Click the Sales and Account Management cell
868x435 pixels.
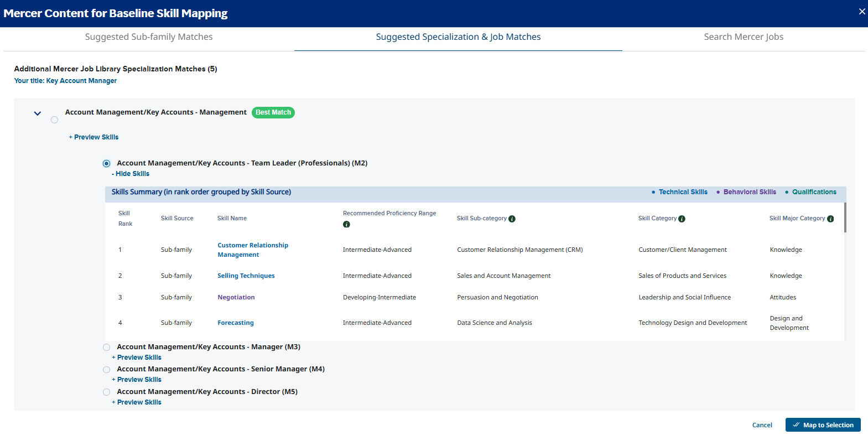coord(503,276)
